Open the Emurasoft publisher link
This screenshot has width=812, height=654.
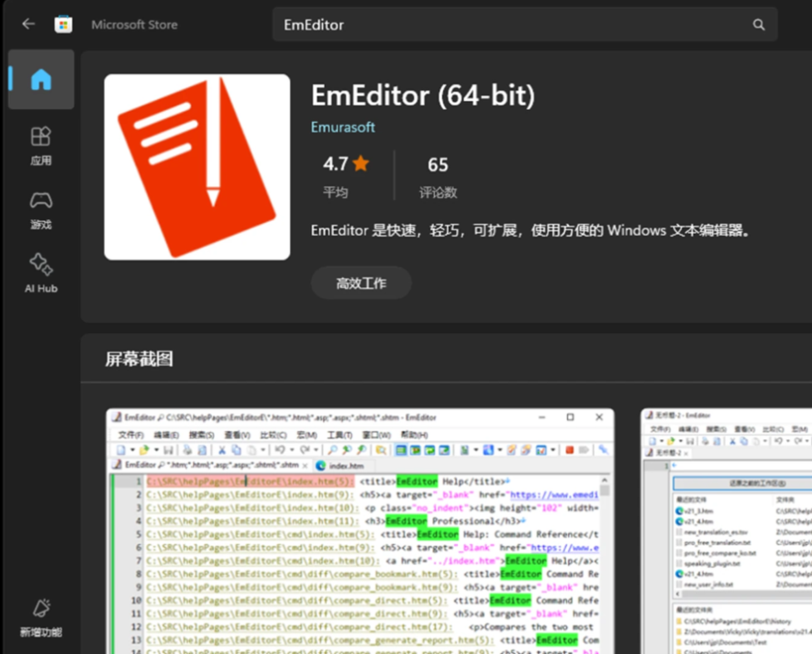(x=343, y=127)
